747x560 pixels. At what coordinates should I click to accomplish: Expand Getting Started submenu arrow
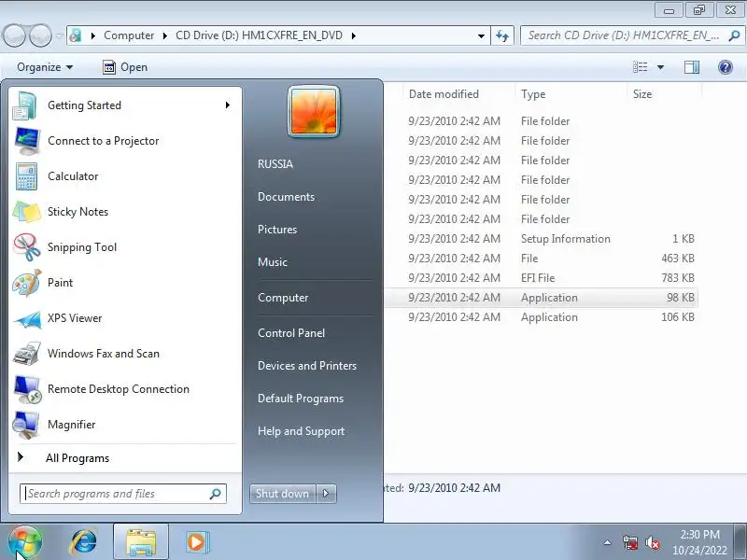[x=228, y=105]
